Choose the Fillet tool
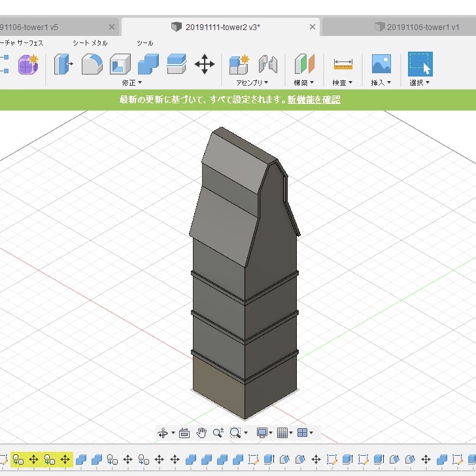The image size is (476, 476). pyautogui.click(x=92, y=64)
